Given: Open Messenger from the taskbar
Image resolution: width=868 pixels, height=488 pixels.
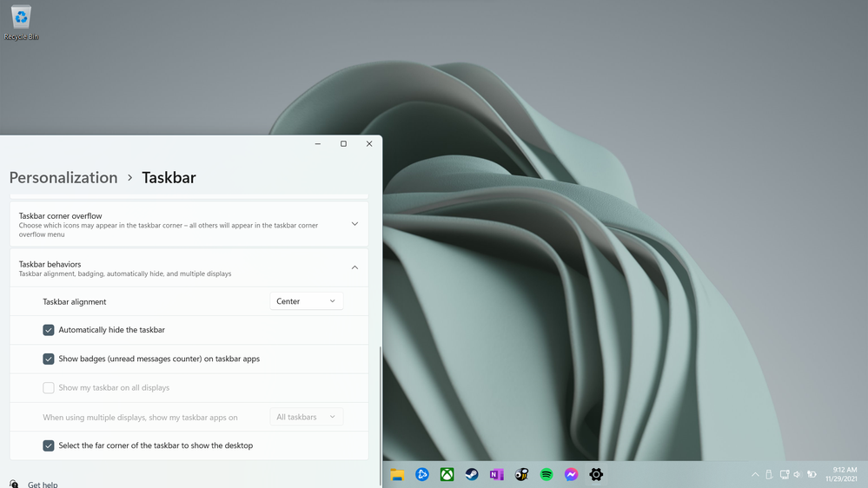Looking at the screenshot, I should coord(572,475).
